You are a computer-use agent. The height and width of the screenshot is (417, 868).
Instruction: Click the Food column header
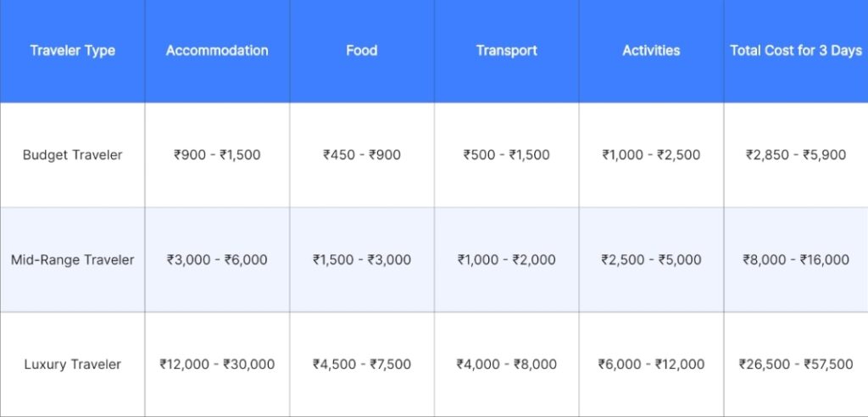(361, 51)
